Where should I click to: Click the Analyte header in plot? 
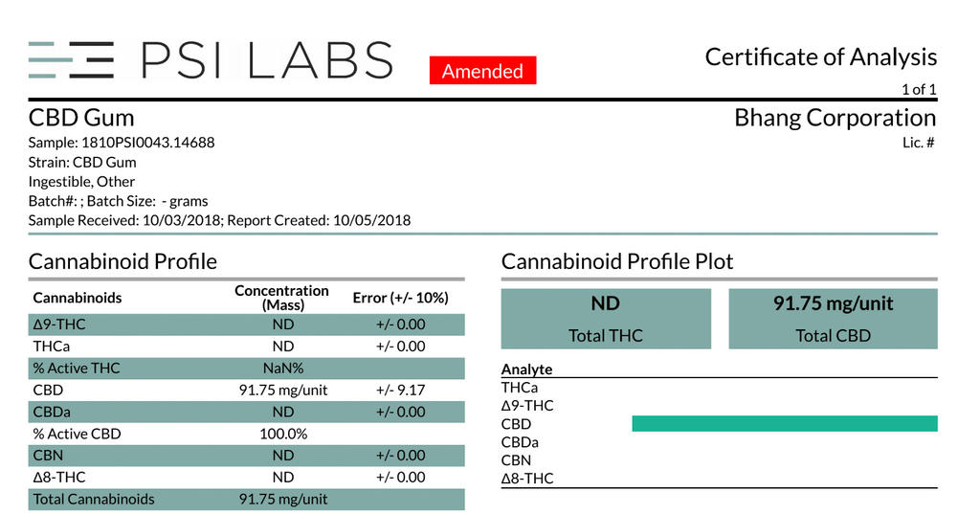[527, 369]
